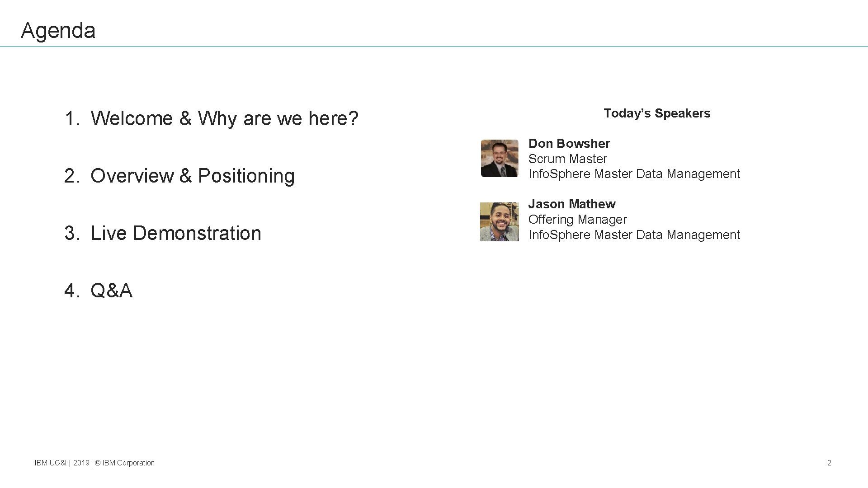This screenshot has height=488, width=868.
Task: Click Don Bowsher's profile photo
Action: [500, 158]
